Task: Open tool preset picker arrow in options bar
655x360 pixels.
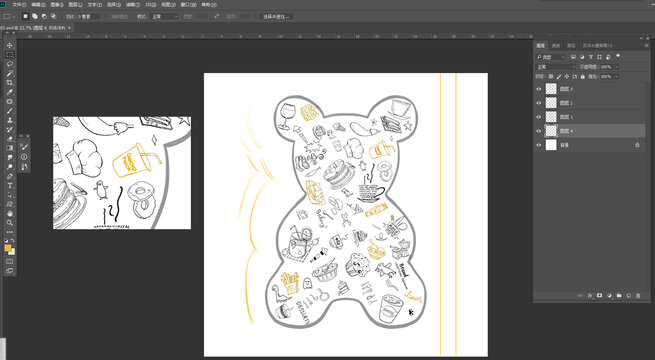Action: coord(14,16)
